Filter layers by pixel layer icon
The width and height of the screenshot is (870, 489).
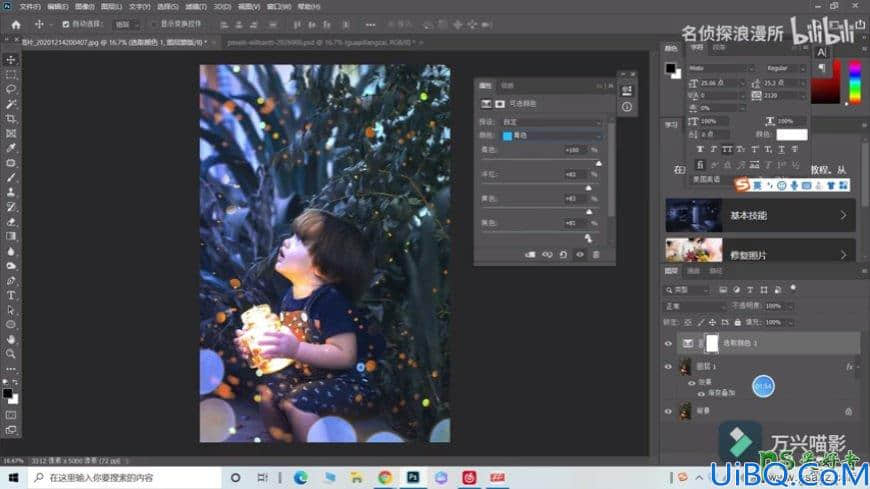click(723, 290)
